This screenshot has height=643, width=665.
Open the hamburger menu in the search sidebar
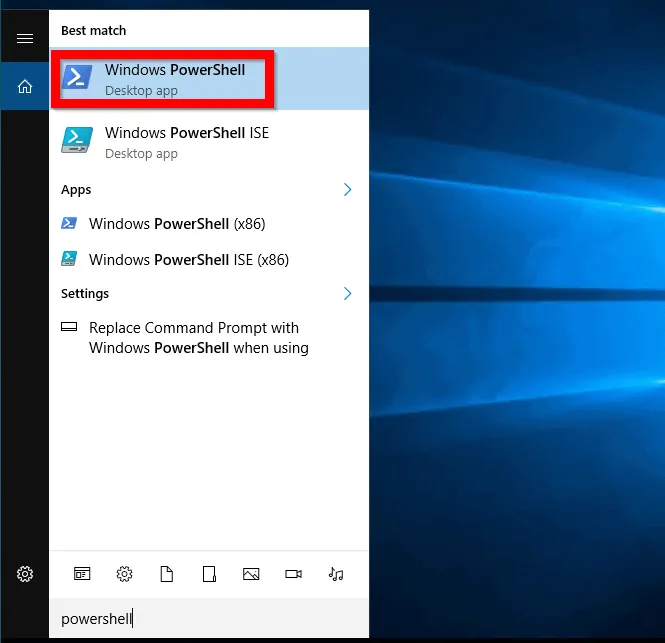click(x=25, y=39)
